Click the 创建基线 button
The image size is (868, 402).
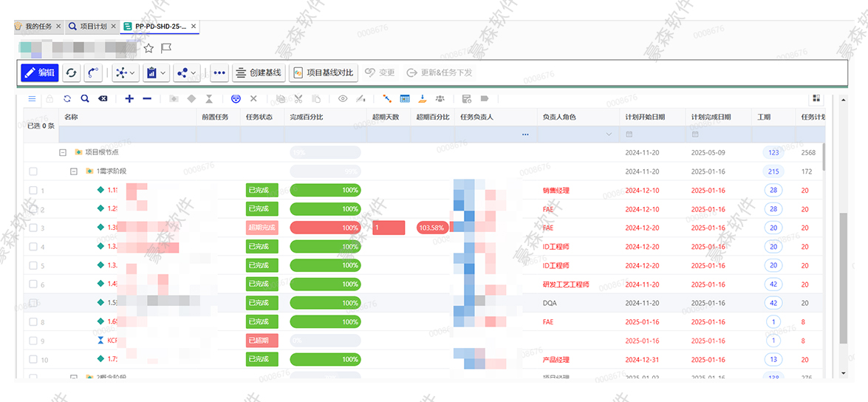pyautogui.click(x=259, y=72)
